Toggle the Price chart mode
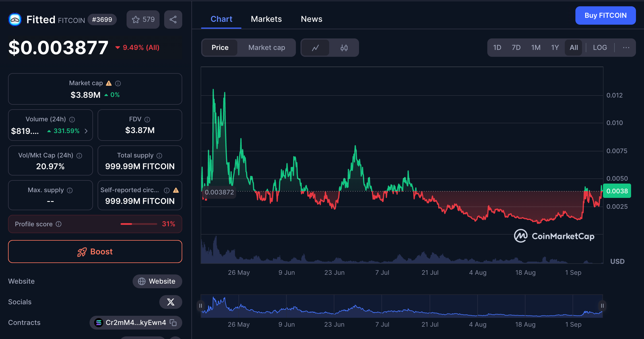Screen dimensions: 644x339 220,48
